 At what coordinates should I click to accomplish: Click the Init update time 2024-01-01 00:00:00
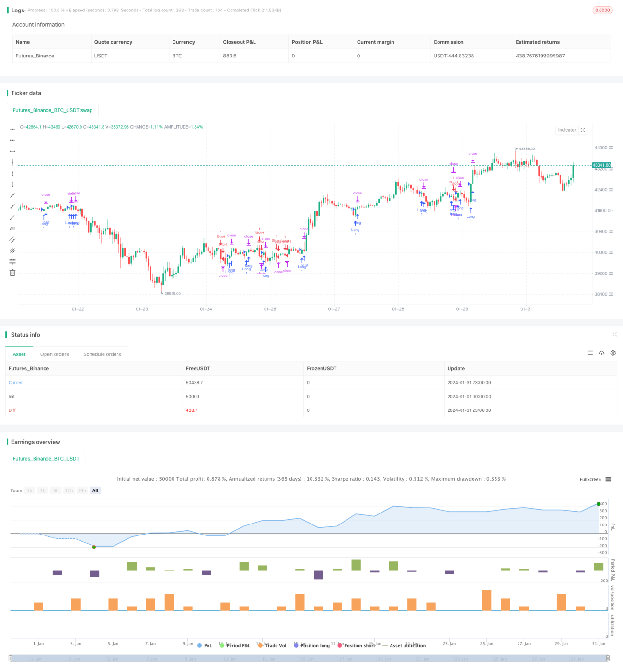click(x=469, y=397)
